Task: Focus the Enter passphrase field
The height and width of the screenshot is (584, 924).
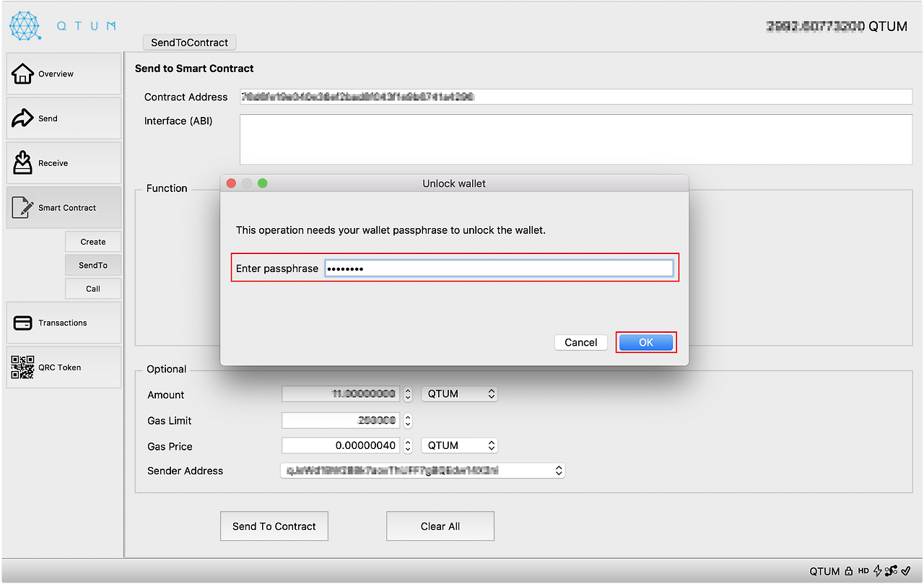Action: [x=499, y=269]
